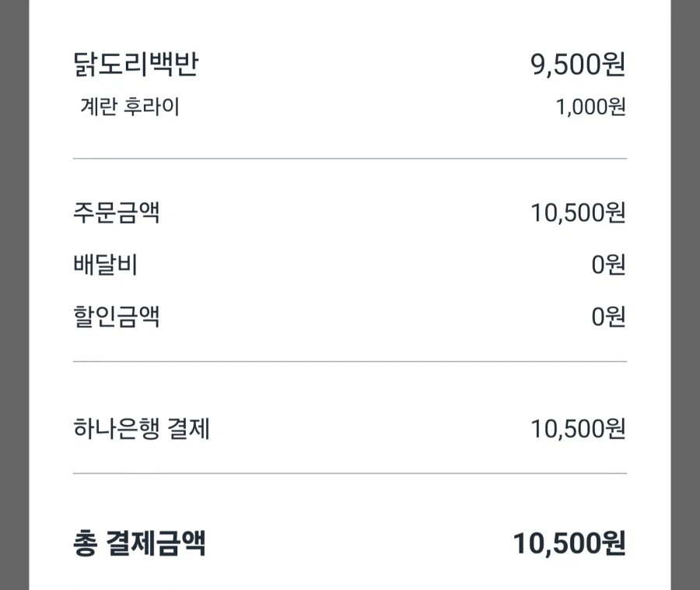Click the 0원 delivery fee amount
700x590 pixels.
tap(608, 265)
